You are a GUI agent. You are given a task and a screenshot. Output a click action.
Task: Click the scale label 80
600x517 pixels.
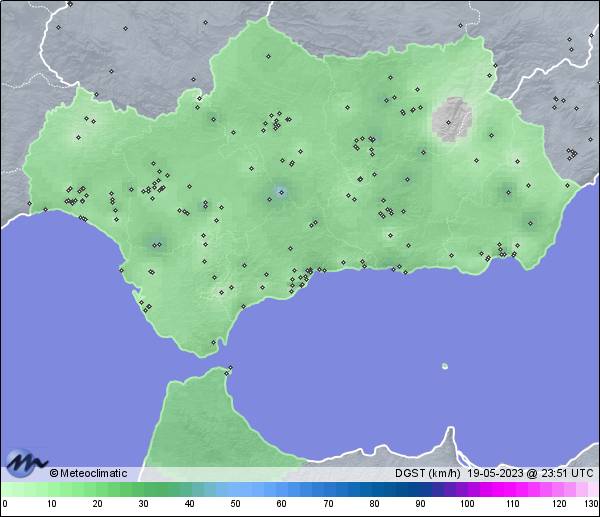point(374,504)
